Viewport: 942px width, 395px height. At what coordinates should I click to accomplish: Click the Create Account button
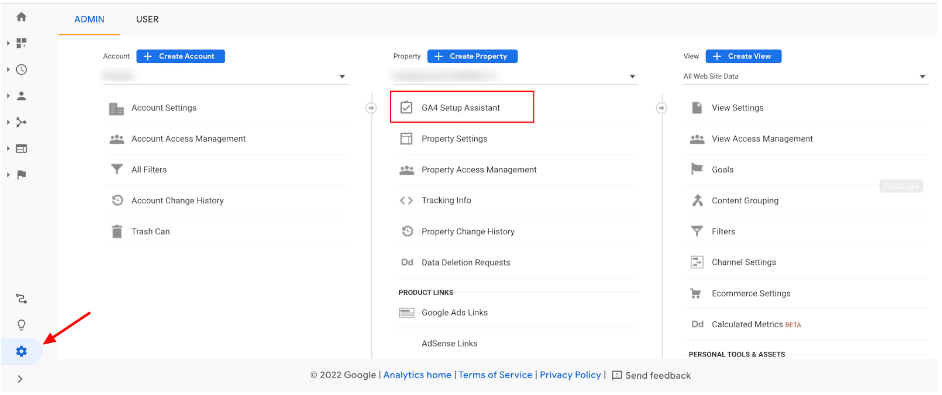(180, 56)
